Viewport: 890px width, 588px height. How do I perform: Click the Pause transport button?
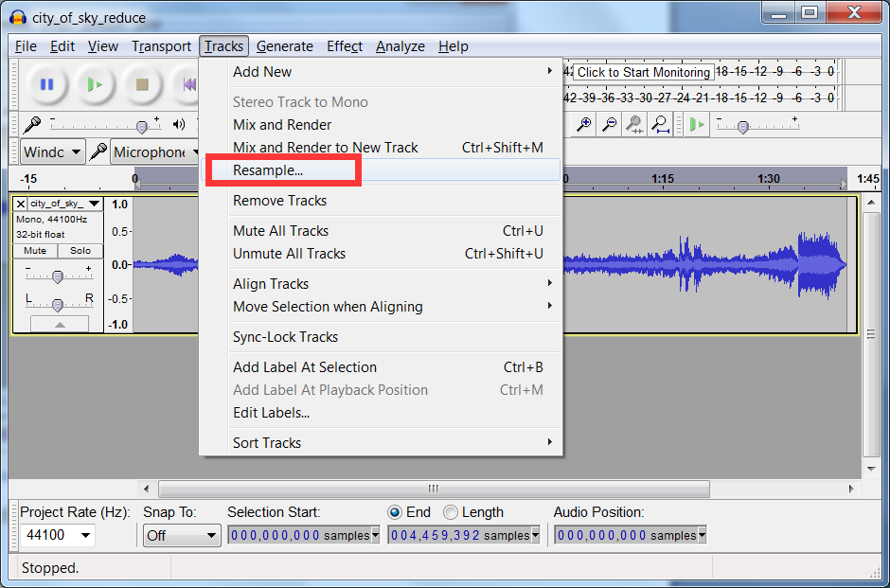coord(46,84)
